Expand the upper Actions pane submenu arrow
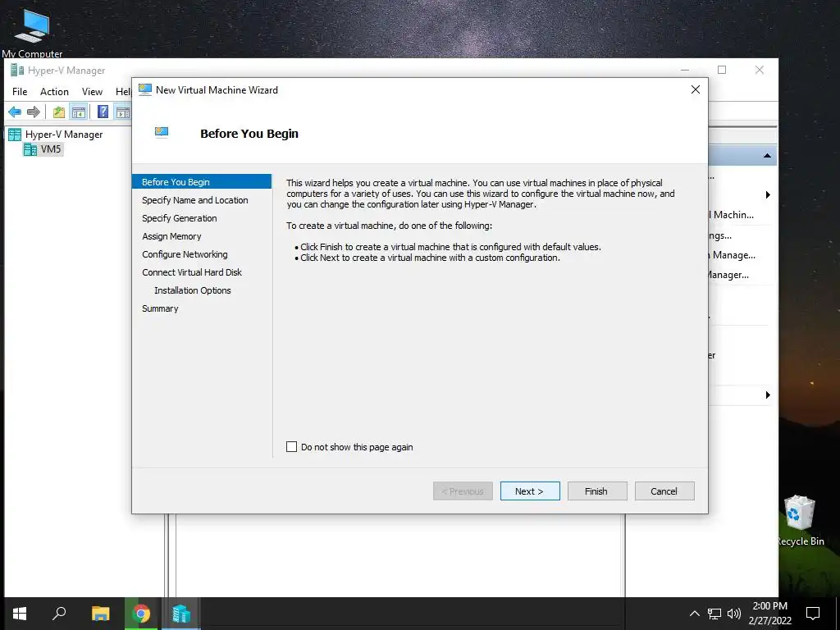The width and height of the screenshot is (840, 630). 768,194
